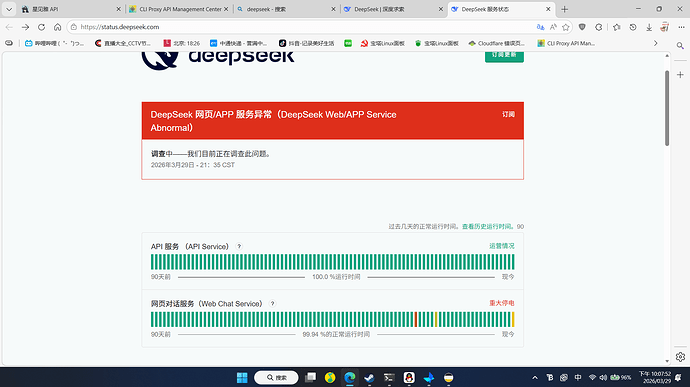Open the view historical uptime link
Viewport: 690px width, 387px height.
(488, 226)
